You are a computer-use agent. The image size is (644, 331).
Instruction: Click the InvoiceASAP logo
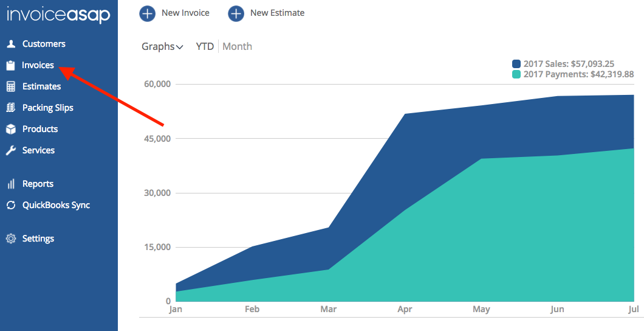click(x=58, y=15)
